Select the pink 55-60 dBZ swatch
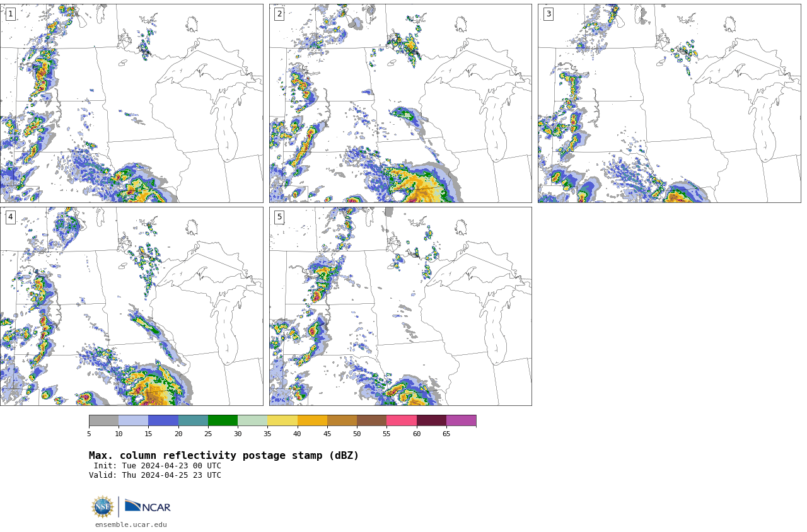 (402, 420)
